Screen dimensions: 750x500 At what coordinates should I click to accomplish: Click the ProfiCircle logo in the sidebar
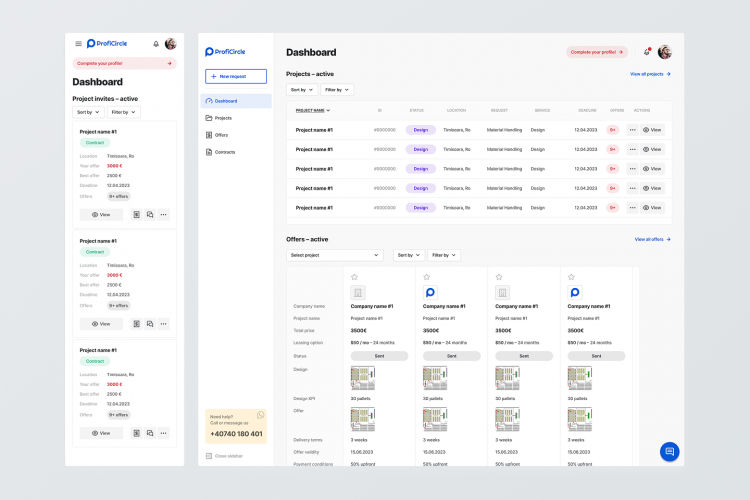[x=225, y=52]
